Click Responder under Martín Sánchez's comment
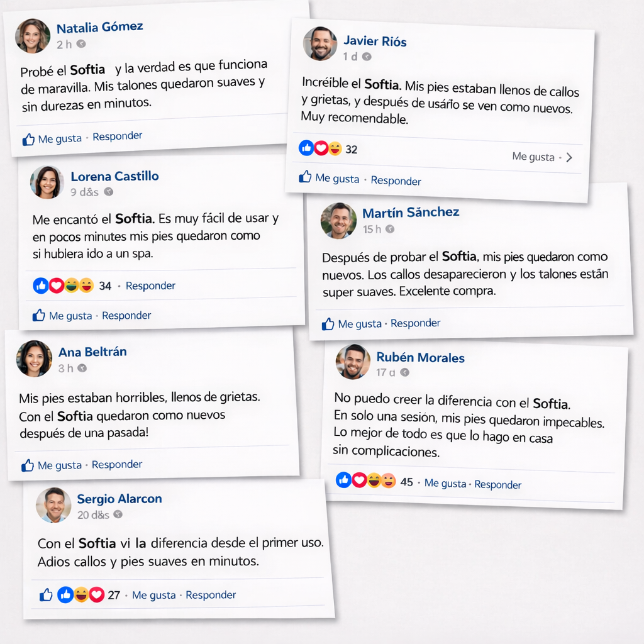Image resolution: width=644 pixels, height=644 pixels. (415, 323)
